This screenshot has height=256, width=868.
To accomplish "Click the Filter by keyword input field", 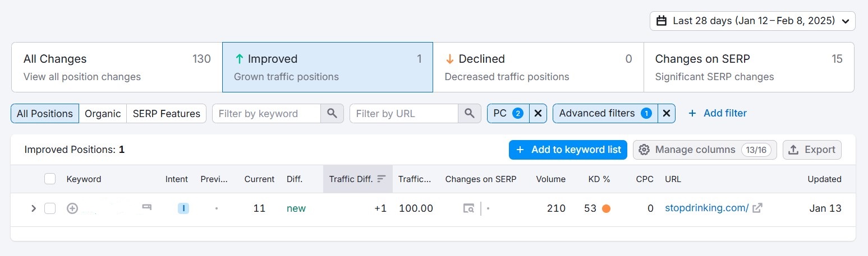I will point(267,114).
